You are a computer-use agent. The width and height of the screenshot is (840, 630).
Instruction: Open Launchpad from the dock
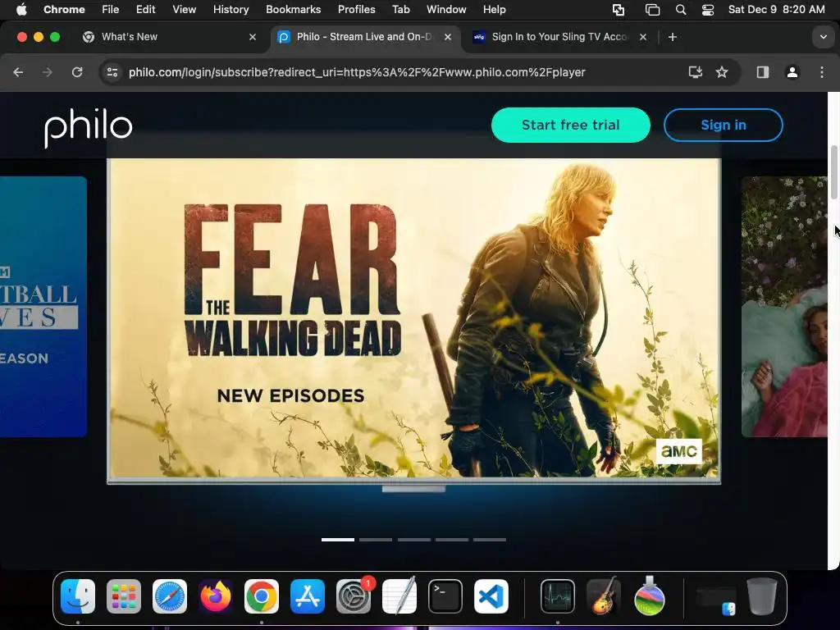[124, 596]
